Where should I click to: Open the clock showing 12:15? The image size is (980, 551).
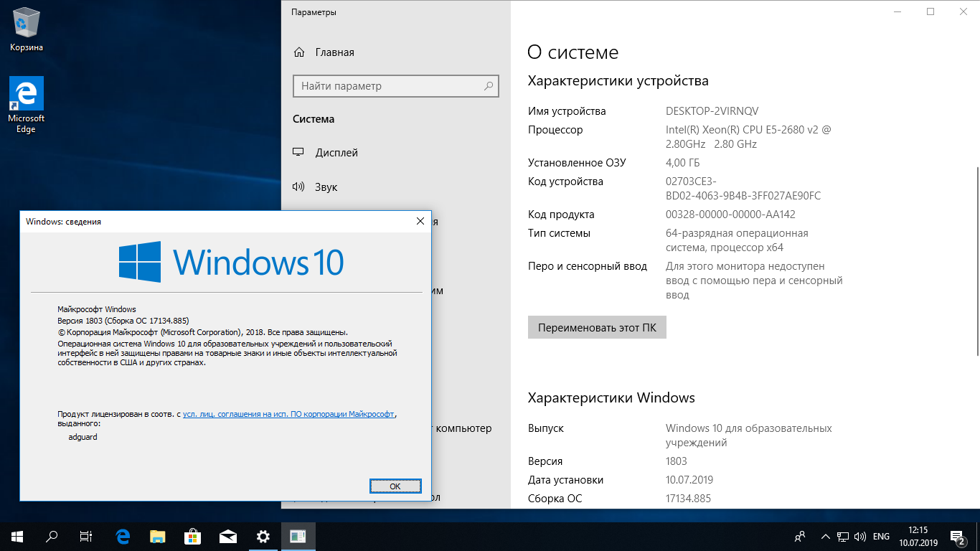pos(918,536)
